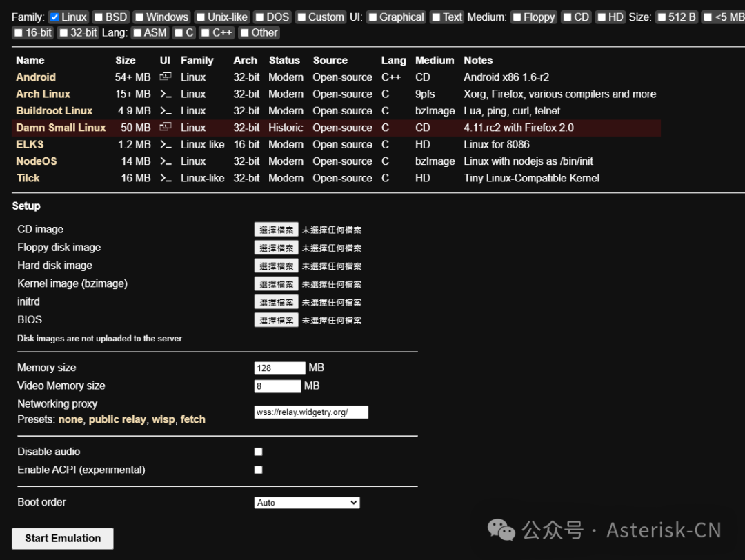Image resolution: width=745 pixels, height=560 pixels.
Task: Click the text-mode UI icon for NodeOS
Action: pos(166,161)
